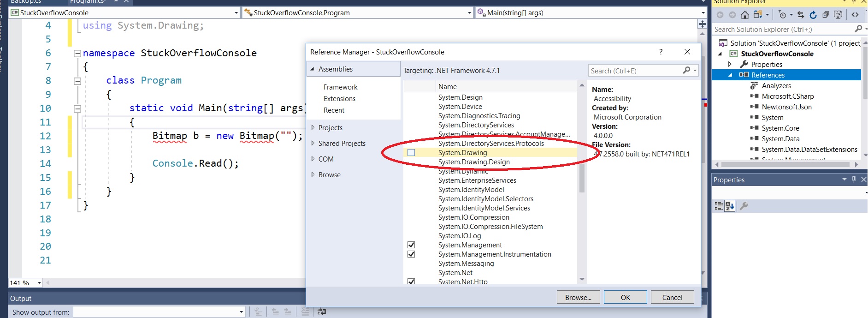Click Collapse All in Solution Explorer toolbar
The width and height of the screenshot is (868, 318).
(x=826, y=15)
